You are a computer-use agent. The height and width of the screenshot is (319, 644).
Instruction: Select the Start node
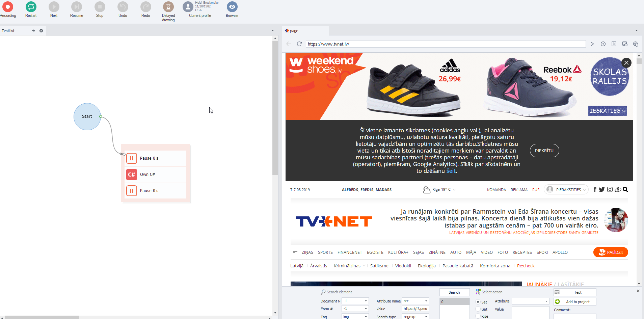click(x=87, y=116)
